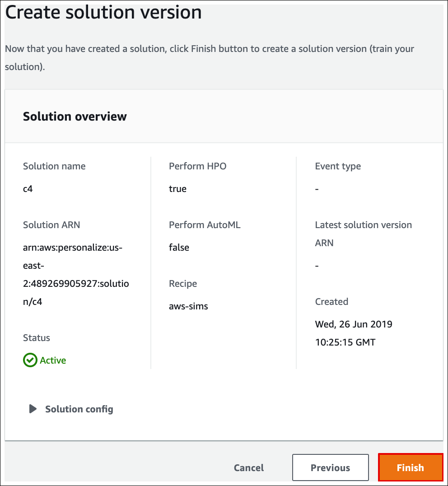Viewport: 448px width, 486px height.
Task: Click the Solution overview heading
Action: 75,117
